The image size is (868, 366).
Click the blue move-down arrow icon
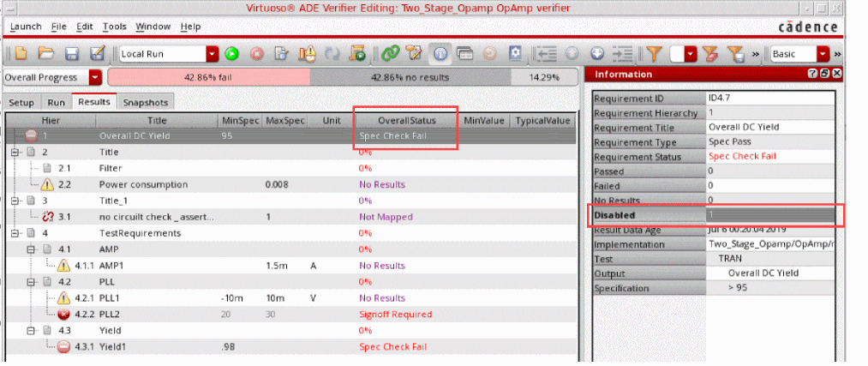point(596,54)
